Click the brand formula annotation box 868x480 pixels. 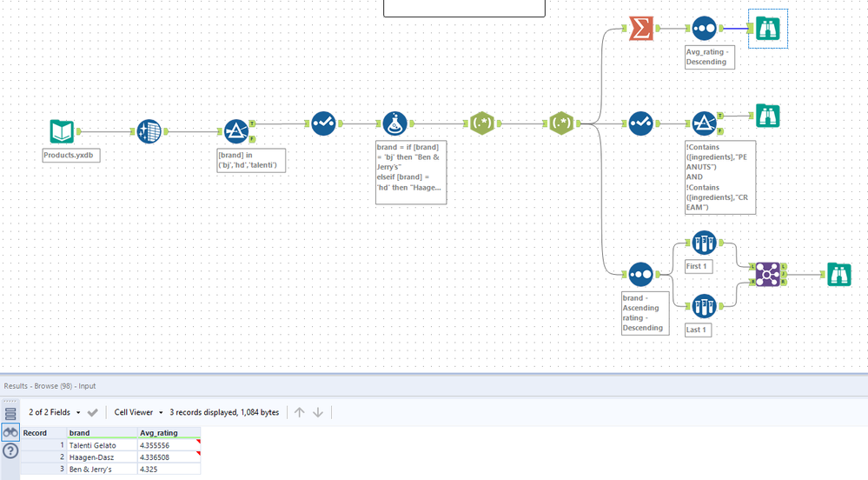pyautogui.click(x=411, y=172)
